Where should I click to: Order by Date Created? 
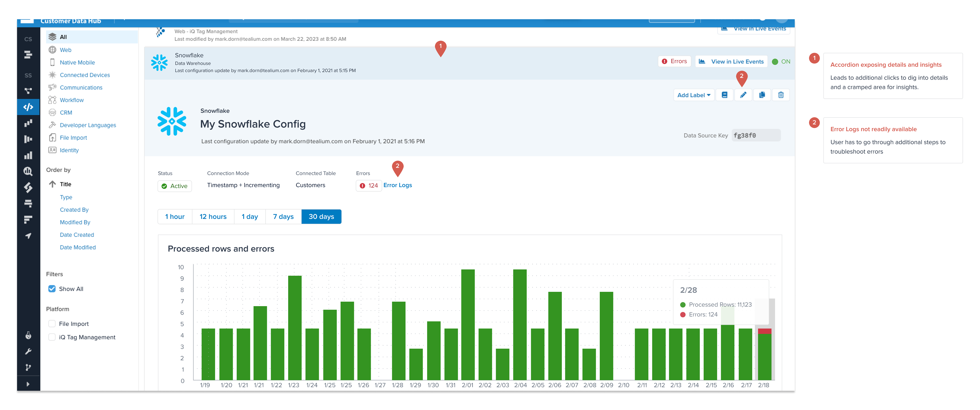(77, 235)
